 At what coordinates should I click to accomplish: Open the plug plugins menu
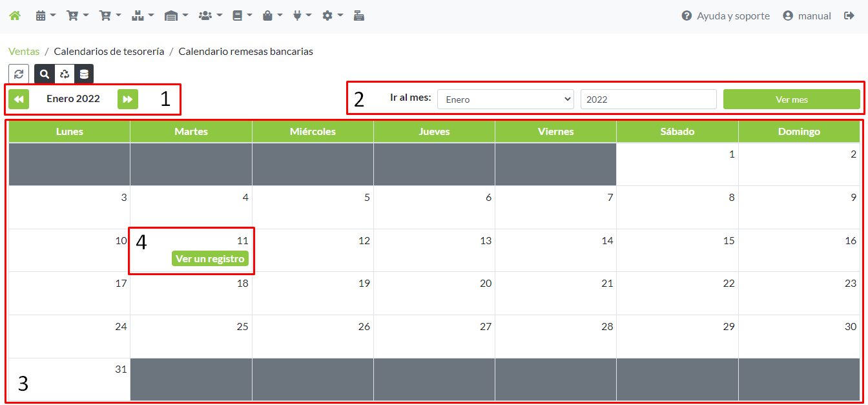pyautogui.click(x=302, y=16)
